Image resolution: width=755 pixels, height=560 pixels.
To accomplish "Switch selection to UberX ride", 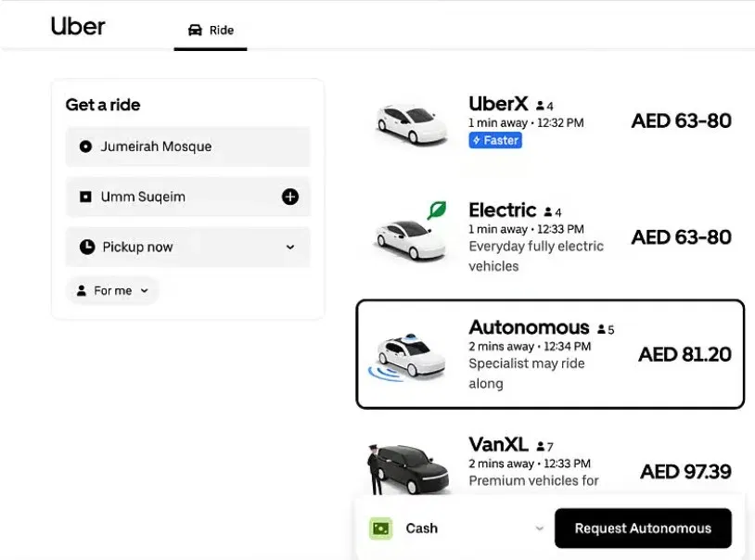I will point(548,121).
